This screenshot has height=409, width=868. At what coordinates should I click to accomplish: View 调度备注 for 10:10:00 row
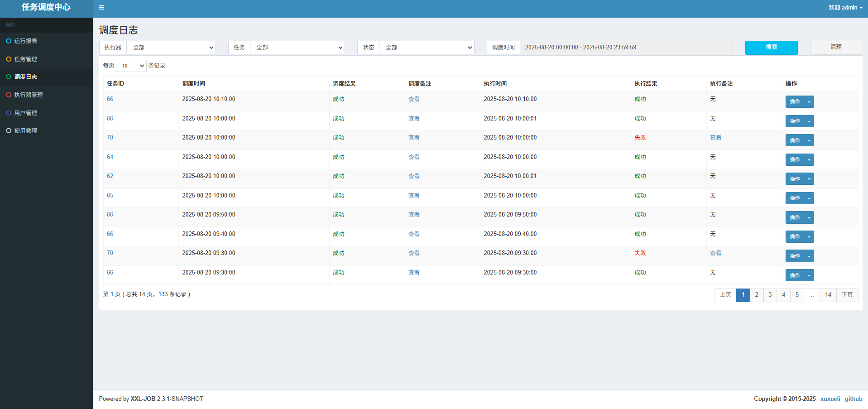(x=414, y=99)
